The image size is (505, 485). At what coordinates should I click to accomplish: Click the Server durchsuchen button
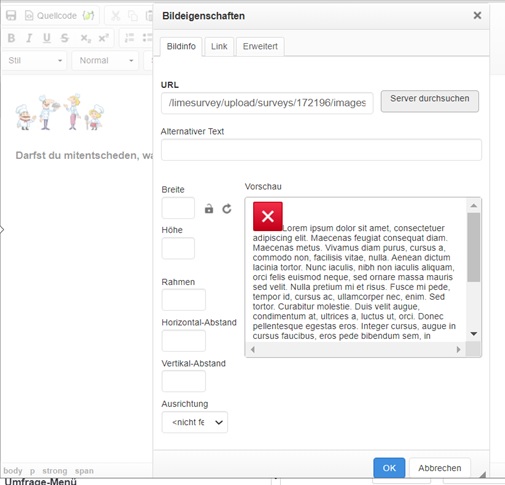pyautogui.click(x=430, y=101)
